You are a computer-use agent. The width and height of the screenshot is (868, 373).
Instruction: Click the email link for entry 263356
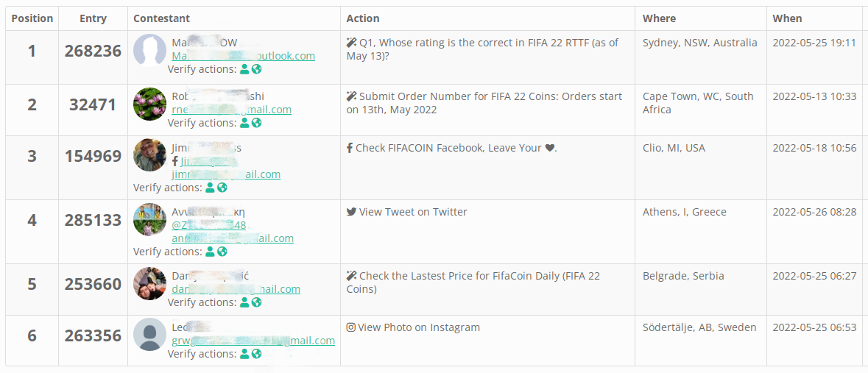pyautogui.click(x=253, y=341)
